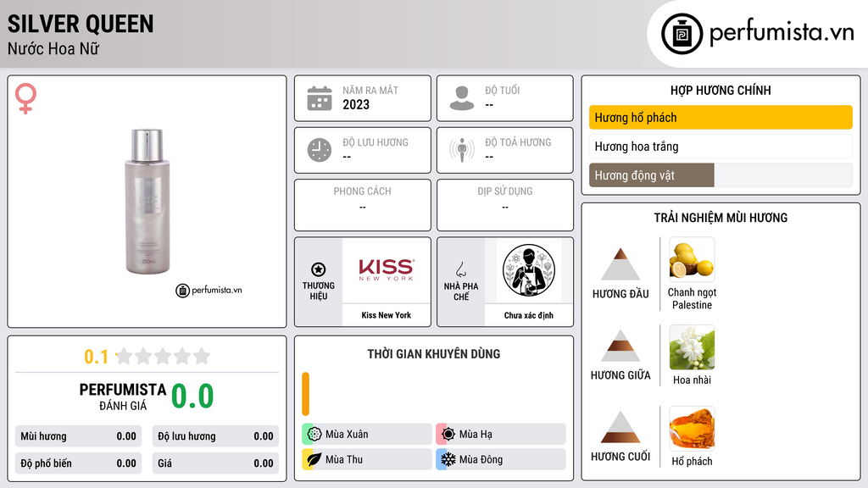Click the Mùa Đông season label
The height and width of the screenshot is (488, 868).
481,459
